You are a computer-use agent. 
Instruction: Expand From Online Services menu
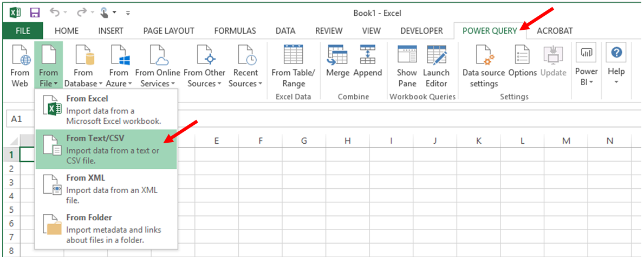(x=158, y=66)
